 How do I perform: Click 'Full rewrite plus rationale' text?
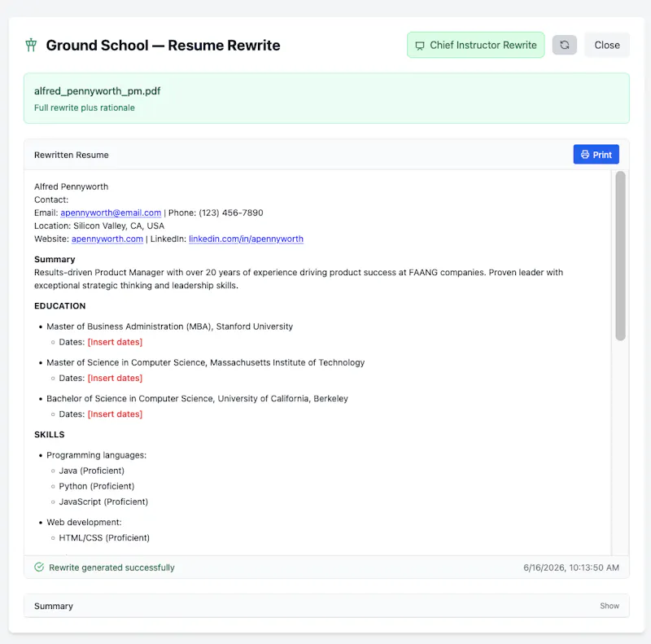tap(85, 108)
